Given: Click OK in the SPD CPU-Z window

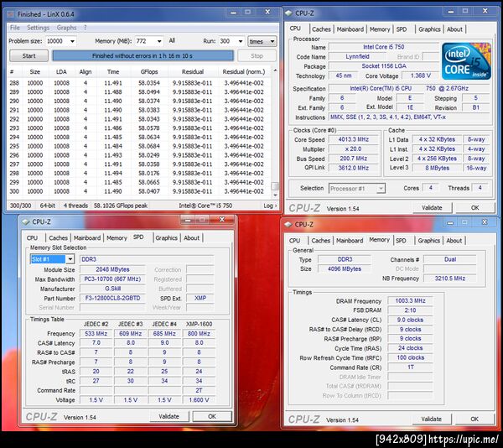Looking at the screenshot, I should [x=212, y=416].
